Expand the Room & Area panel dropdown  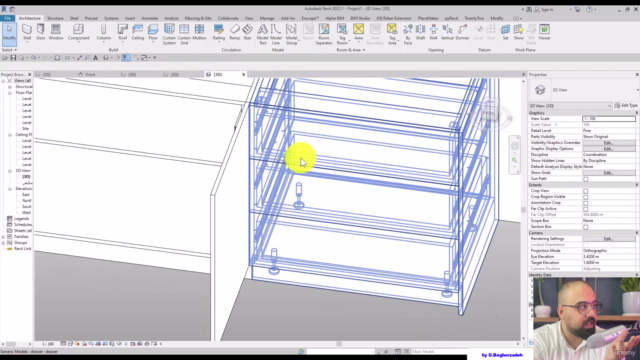[351, 50]
